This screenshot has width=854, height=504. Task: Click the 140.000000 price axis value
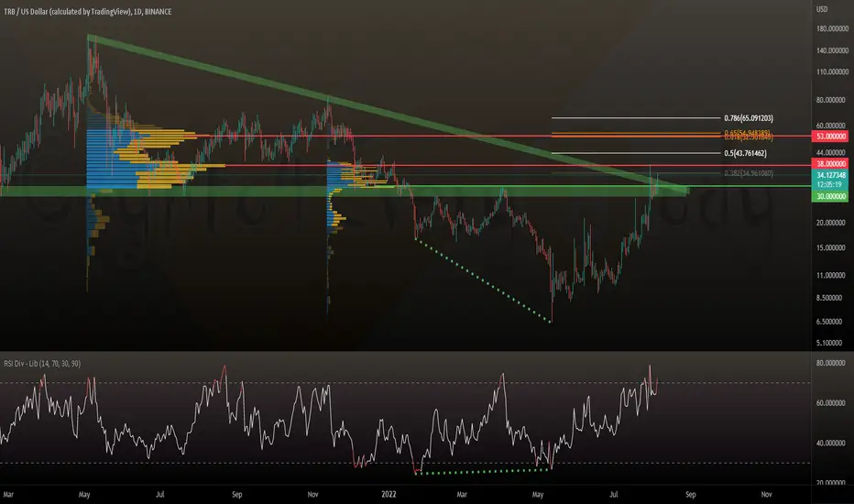pyautogui.click(x=832, y=50)
